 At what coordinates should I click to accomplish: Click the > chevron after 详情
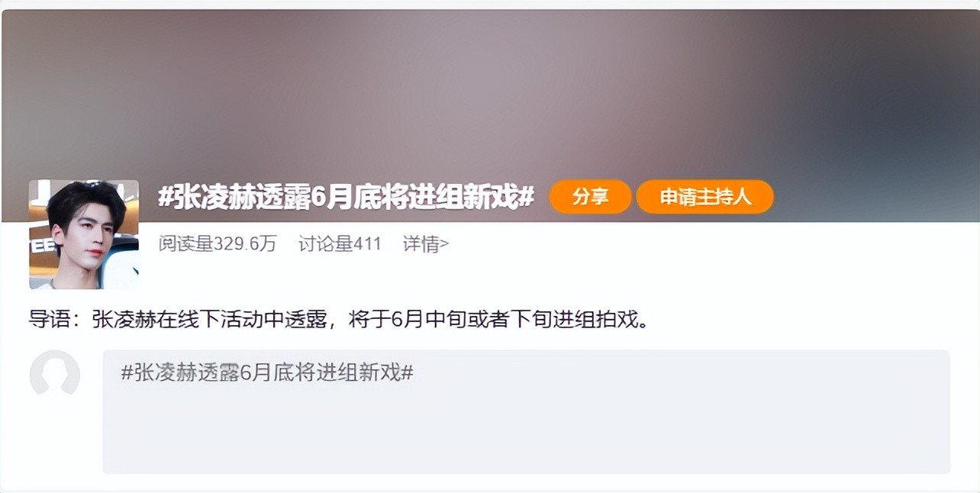pyautogui.click(x=444, y=244)
